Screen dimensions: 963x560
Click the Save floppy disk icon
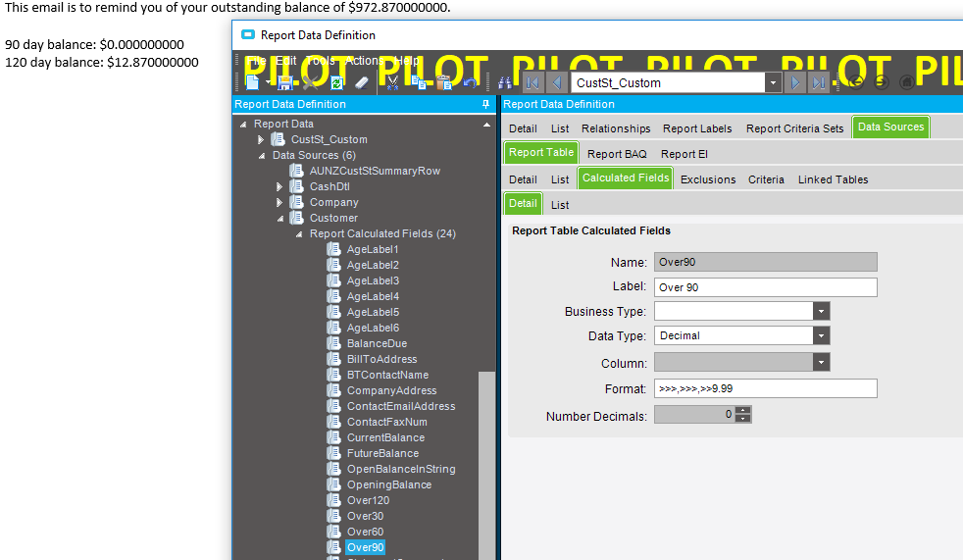285,82
